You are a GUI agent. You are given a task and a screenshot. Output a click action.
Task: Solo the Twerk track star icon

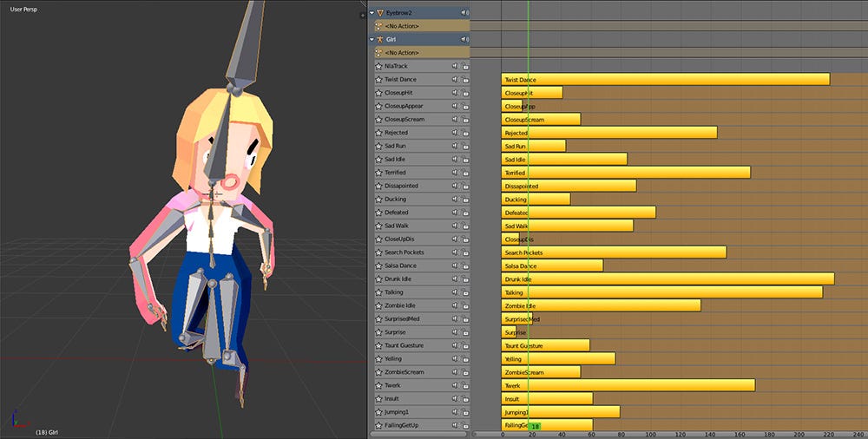(378, 385)
